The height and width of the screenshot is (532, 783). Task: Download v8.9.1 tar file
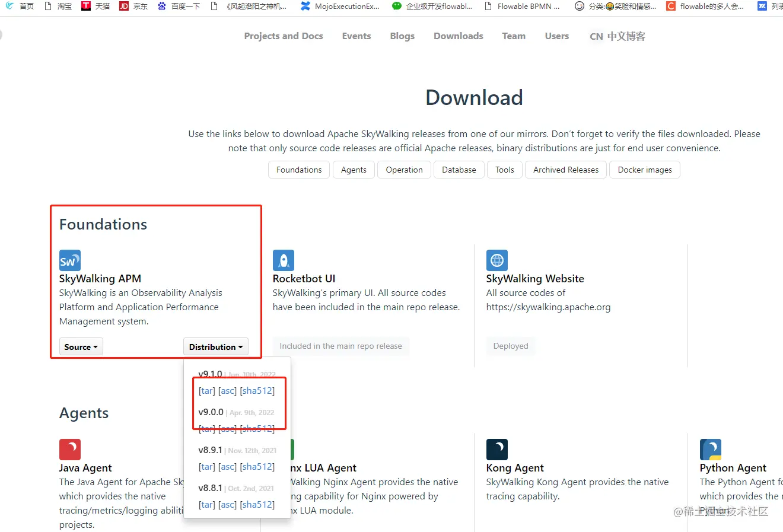(207, 467)
